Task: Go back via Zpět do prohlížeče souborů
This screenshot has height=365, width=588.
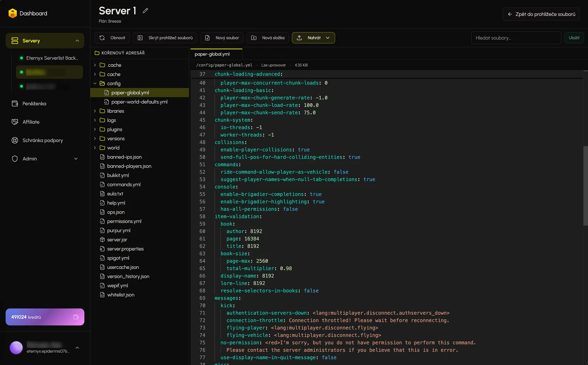Action: coord(541,14)
